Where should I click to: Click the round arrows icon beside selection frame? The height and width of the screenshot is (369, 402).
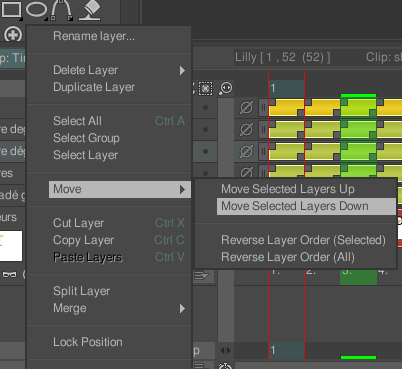pyautogui.click(x=226, y=88)
